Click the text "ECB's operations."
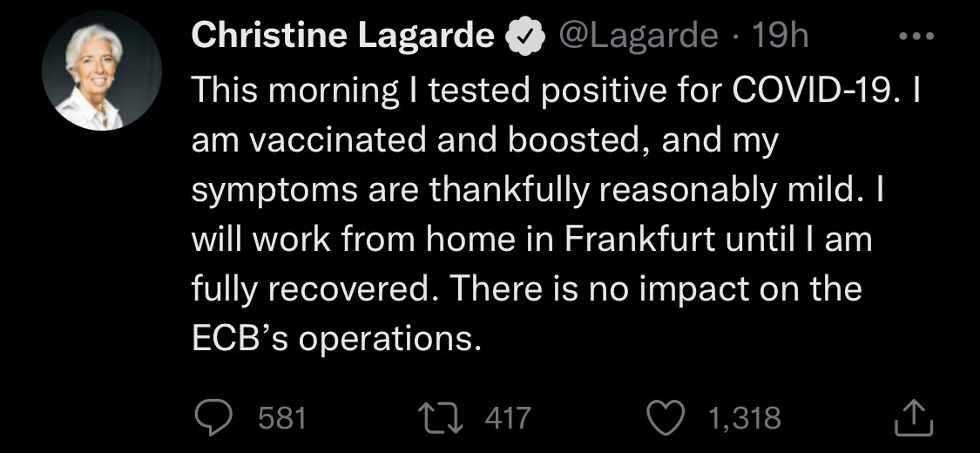The height and width of the screenshot is (453, 980). (336, 339)
